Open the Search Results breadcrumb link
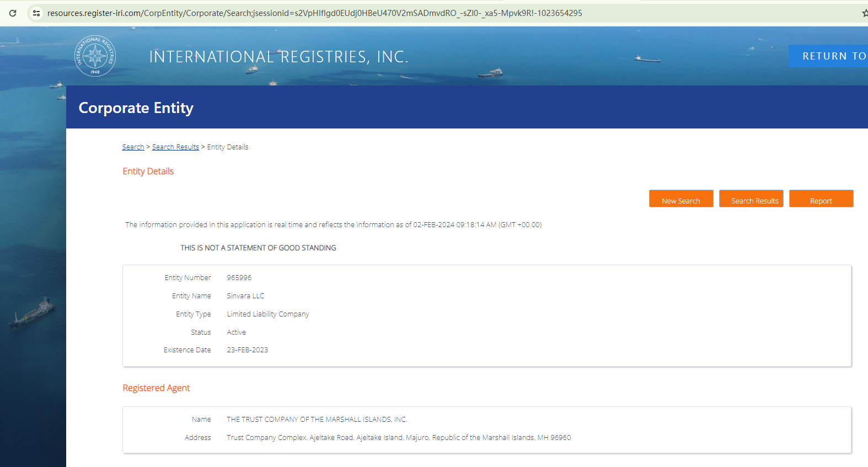Screen dimensions: 868x467 coord(175,147)
